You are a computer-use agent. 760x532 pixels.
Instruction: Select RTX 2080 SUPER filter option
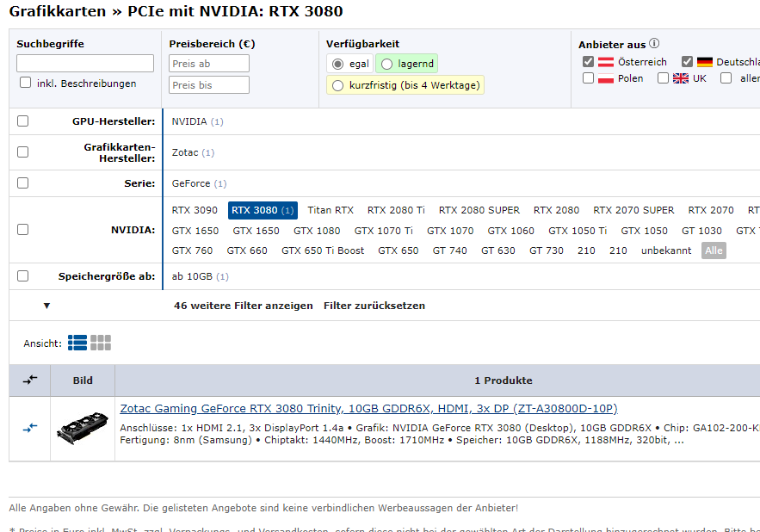tap(479, 210)
